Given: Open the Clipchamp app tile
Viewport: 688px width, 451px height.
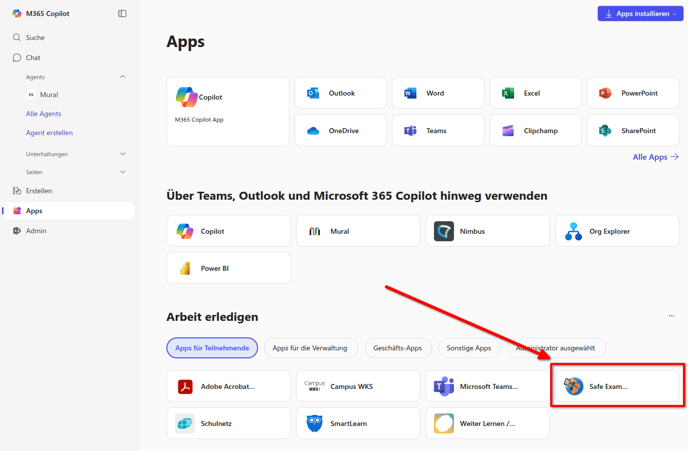Looking at the screenshot, I should [535, 130].
